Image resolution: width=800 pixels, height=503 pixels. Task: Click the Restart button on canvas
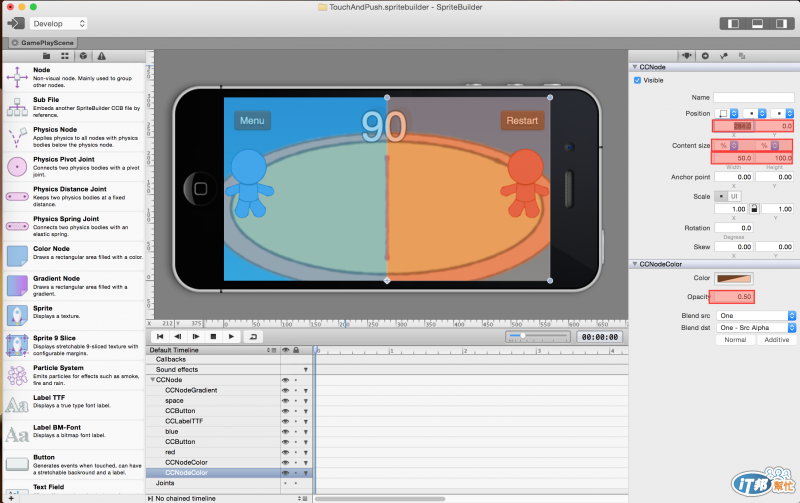(x=522, y=121)
